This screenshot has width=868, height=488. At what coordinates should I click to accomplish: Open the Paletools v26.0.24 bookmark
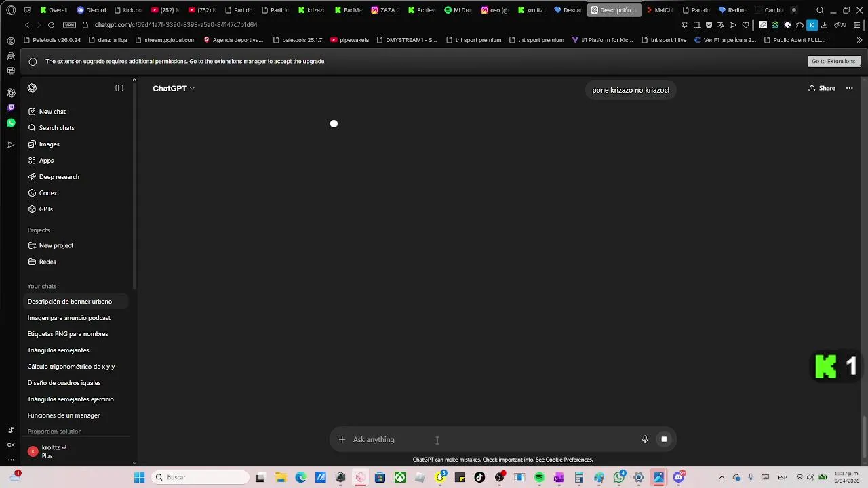pyautogui.click(x=52, y=40)
